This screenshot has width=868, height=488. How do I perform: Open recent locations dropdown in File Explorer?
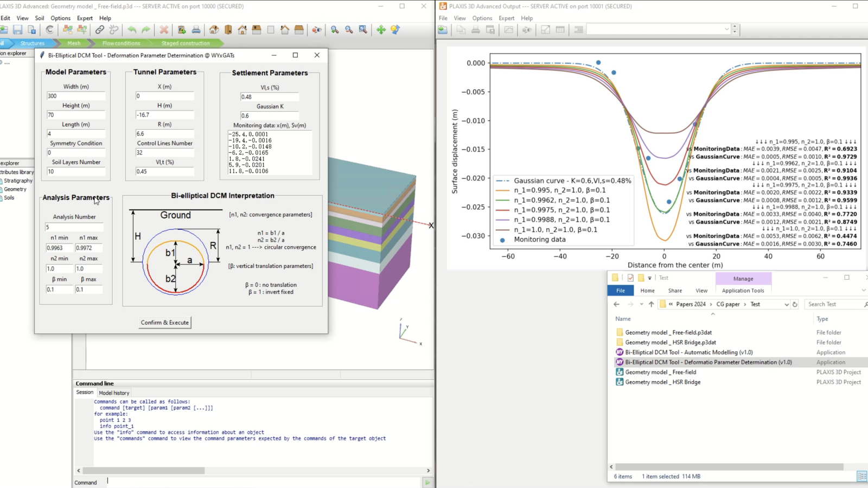click(x=641, y=304)
